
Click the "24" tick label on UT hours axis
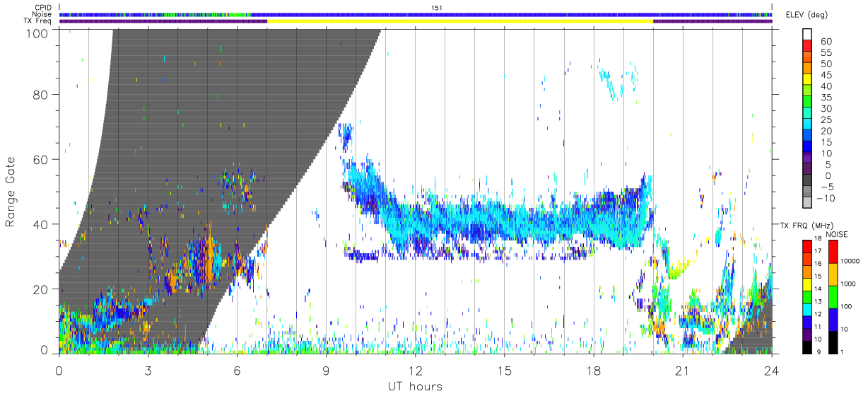pyautogui.click(x=771, y=371)
